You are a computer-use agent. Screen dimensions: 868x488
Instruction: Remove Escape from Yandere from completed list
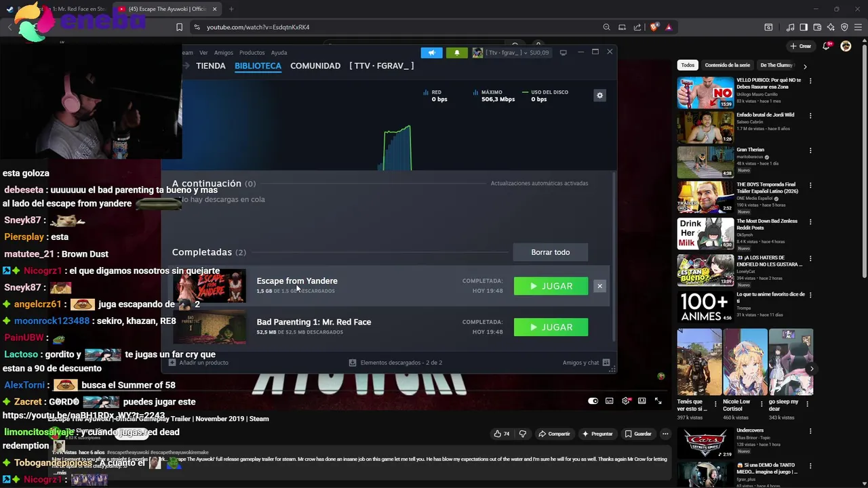599,286
